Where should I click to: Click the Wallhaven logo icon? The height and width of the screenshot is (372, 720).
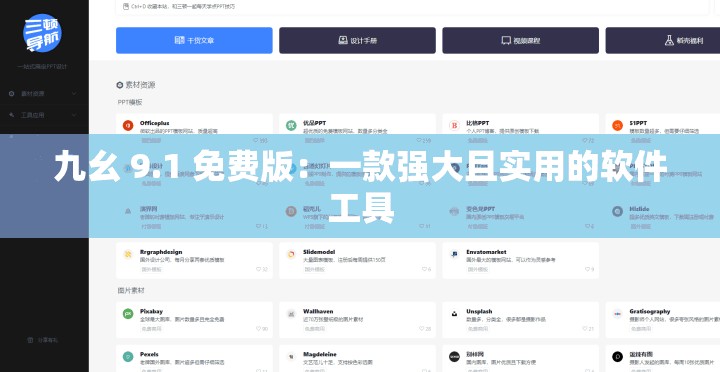[291, 314]
